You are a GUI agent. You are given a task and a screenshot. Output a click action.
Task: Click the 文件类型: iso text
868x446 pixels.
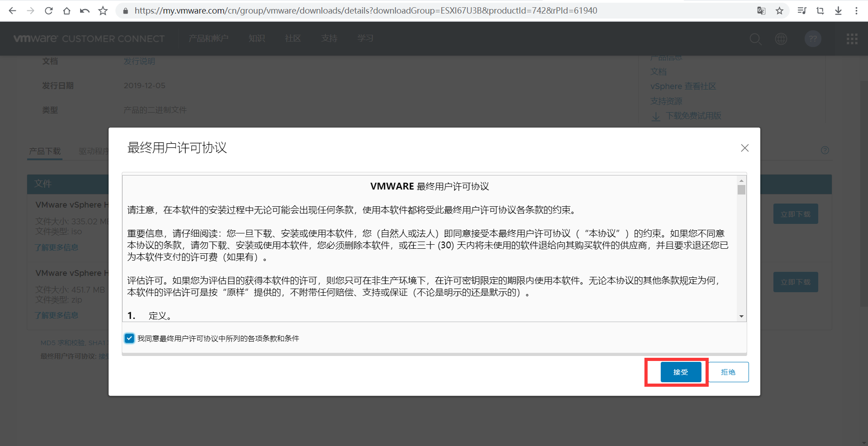[59, 232]
